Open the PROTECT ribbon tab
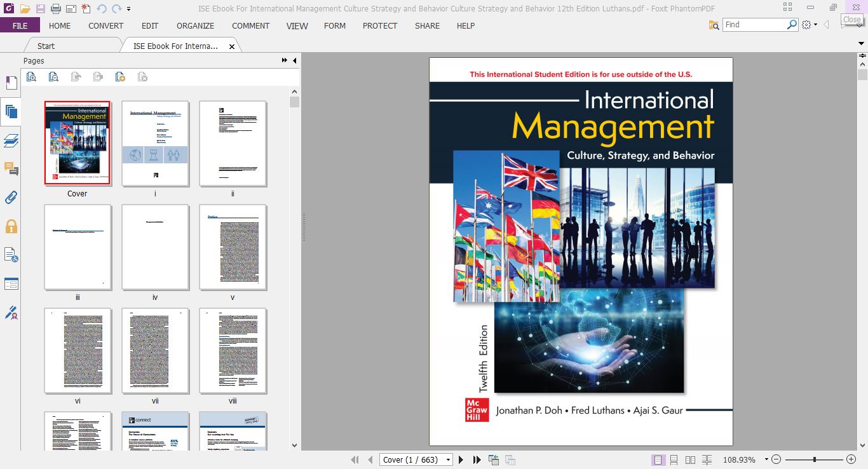 tap(380, 25)
